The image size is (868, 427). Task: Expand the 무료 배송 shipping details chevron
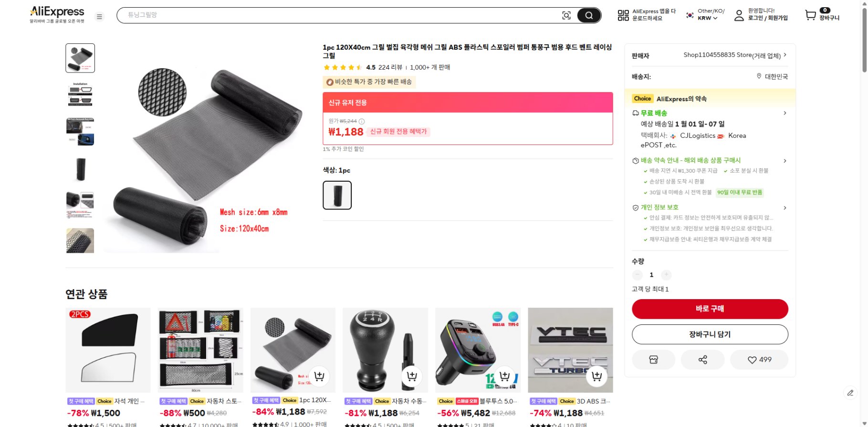(785, 113)
